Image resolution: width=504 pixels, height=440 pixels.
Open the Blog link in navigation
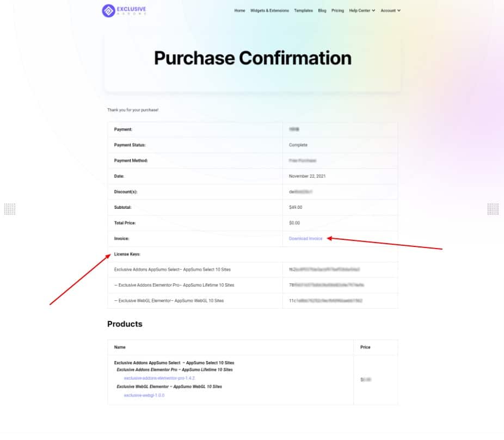tap(322, 10)
